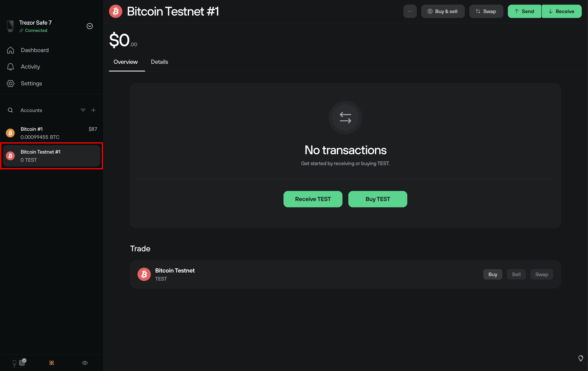
Task: Open the lightbulb tips icon
Action: click(x=581, y=358)
